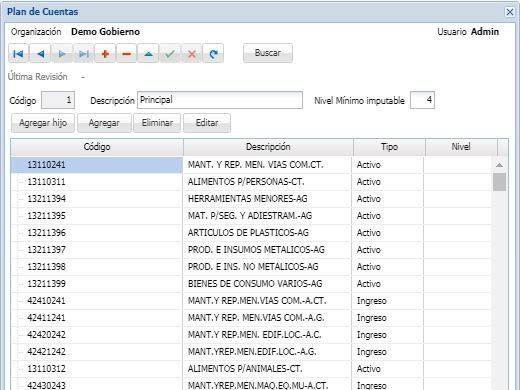Click the Tipo column header
This screenshot has height=390, width=520.
coord(389,147)
